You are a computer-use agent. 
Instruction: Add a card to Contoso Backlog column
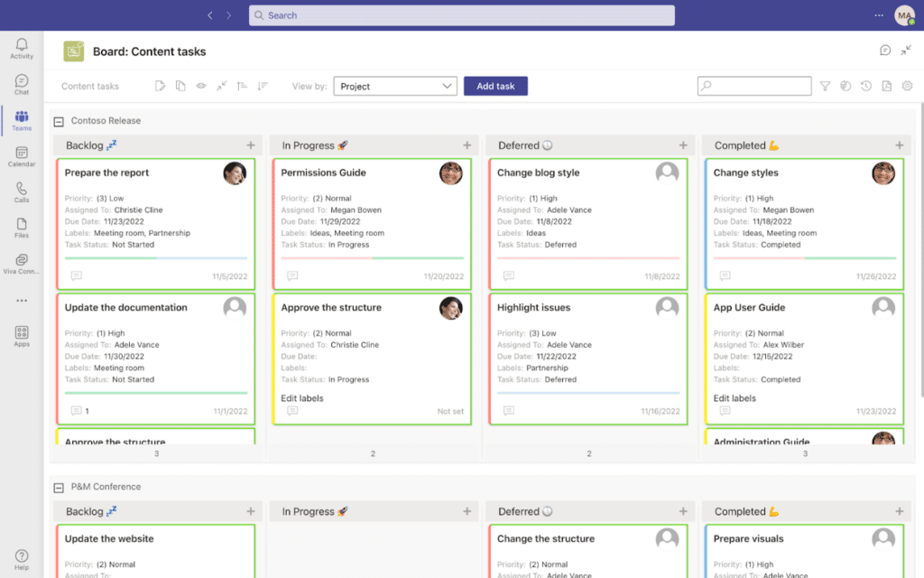[x=251, y=145]
